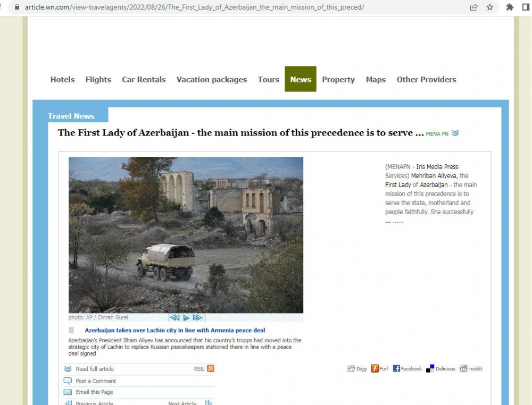Share the article on reddit
Image resolution: width=532 pixels, height=405 pixels.
[471, 369]
